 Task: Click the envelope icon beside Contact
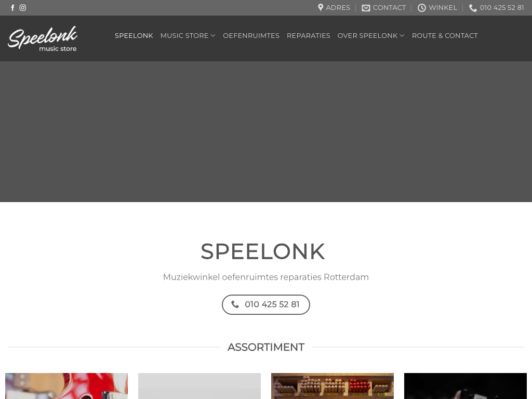pyautogui.click(x=366, y=8)
